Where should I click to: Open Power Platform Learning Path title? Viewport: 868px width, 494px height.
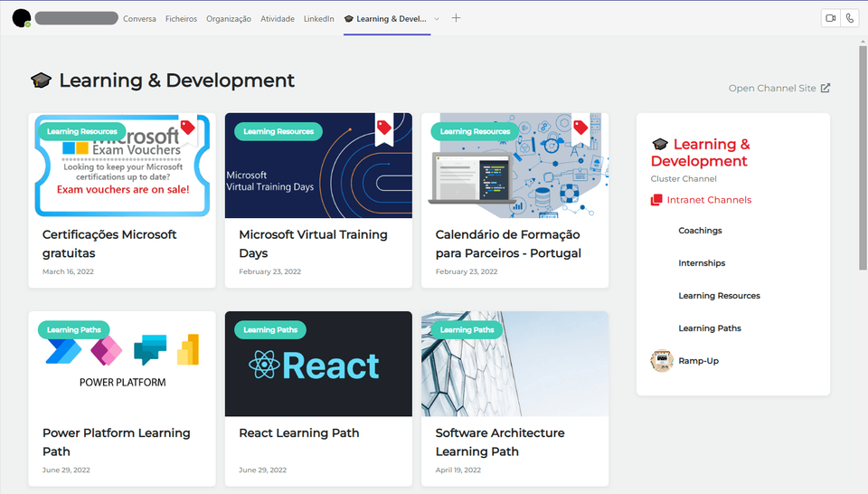pos(117,442)
